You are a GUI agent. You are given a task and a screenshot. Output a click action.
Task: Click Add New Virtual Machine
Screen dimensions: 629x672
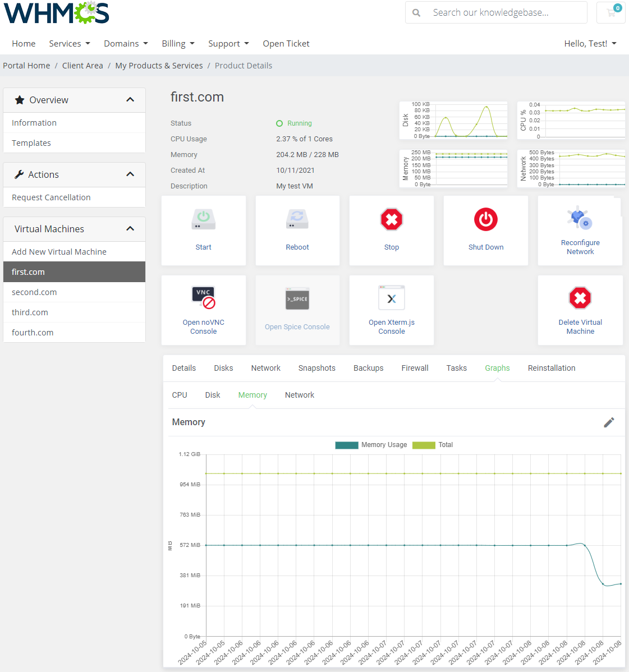tap(74, 252)
